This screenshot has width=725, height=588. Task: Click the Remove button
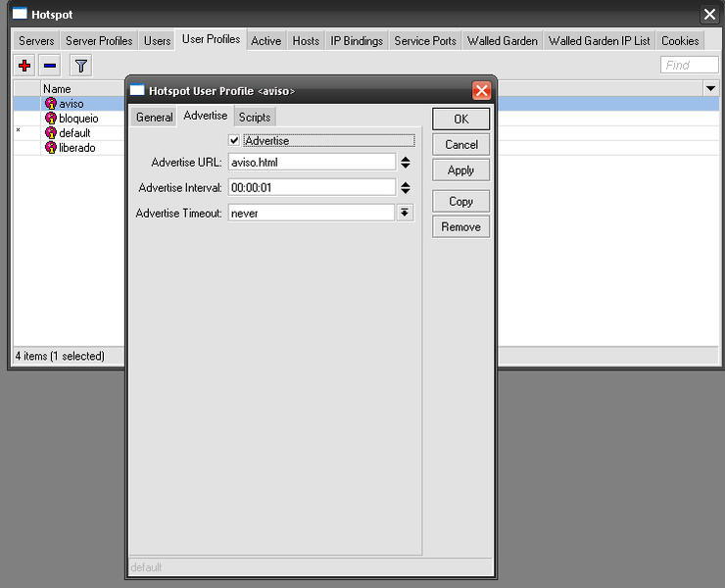click(x=461, y=226)
